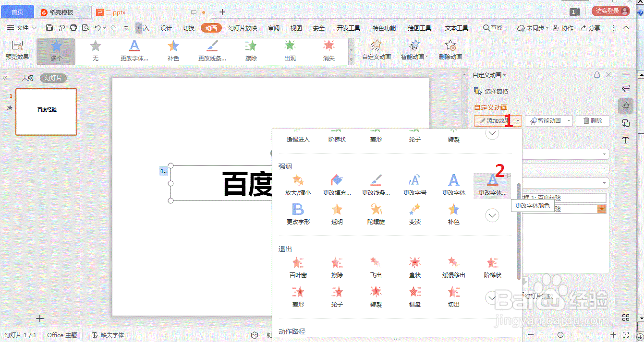Select the 无 (none) animation preset
The image size is (644, 342).
coord(96,51)
